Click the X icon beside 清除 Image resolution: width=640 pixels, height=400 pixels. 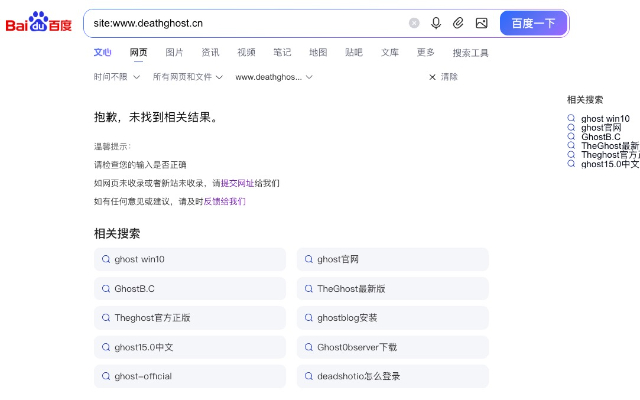(x=432, y=77)
